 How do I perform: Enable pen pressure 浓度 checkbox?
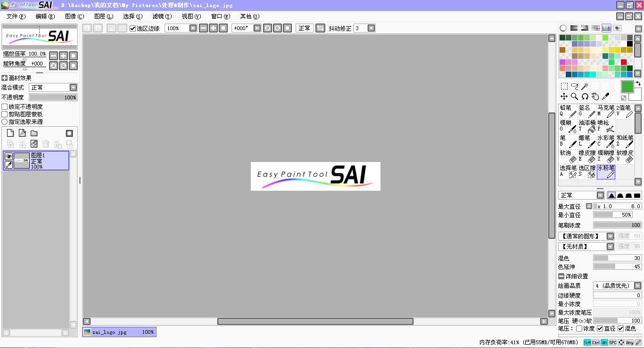[x=579, y=329]
